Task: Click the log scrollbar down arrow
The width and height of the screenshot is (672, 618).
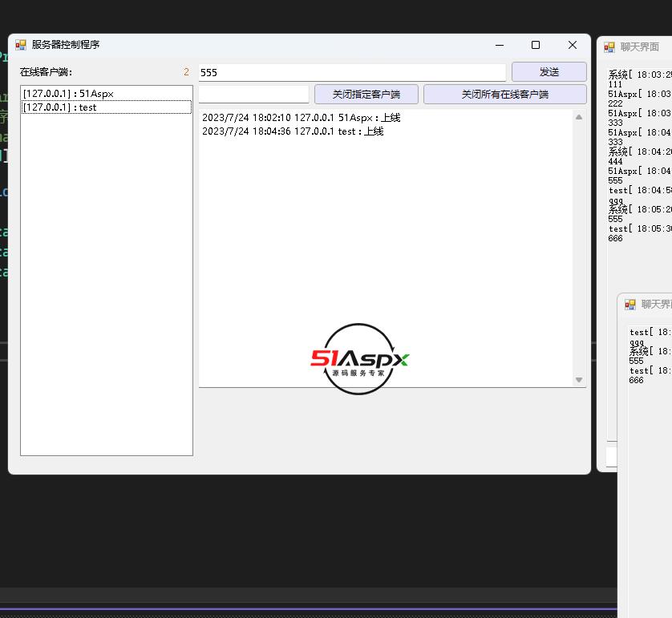Action: point(579,380)
